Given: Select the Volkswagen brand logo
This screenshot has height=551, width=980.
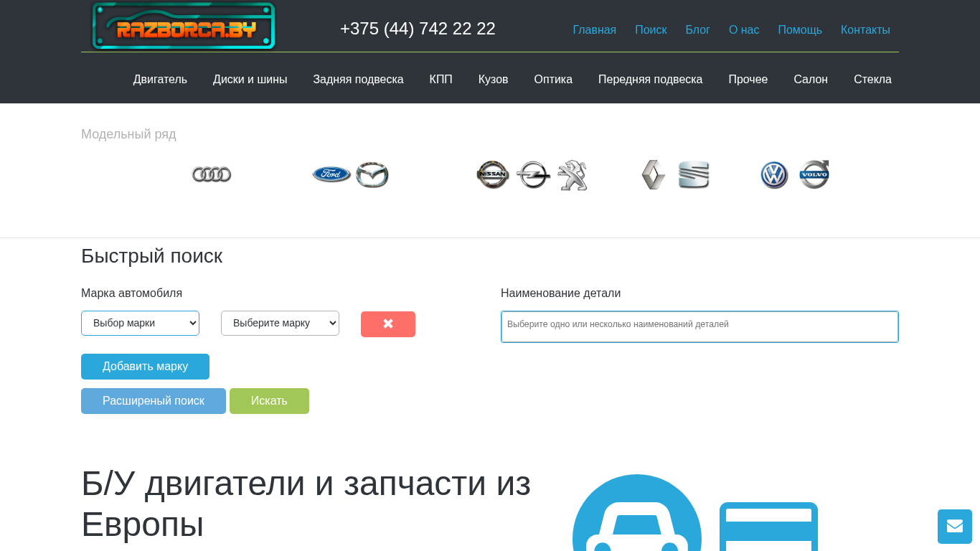Looking at the screenshot, I should pyautogui.click(x=775, y=175).
